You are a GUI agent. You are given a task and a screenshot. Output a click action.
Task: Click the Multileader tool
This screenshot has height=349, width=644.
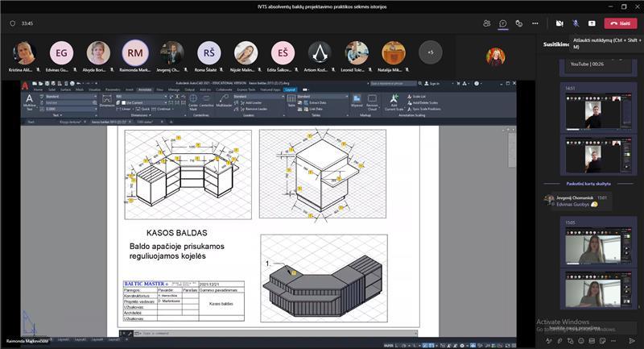tap(224, 101)
